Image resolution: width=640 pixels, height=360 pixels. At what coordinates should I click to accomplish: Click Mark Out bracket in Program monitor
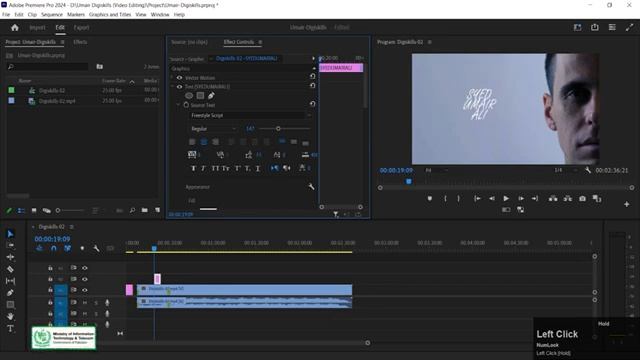tap(458, 198)
